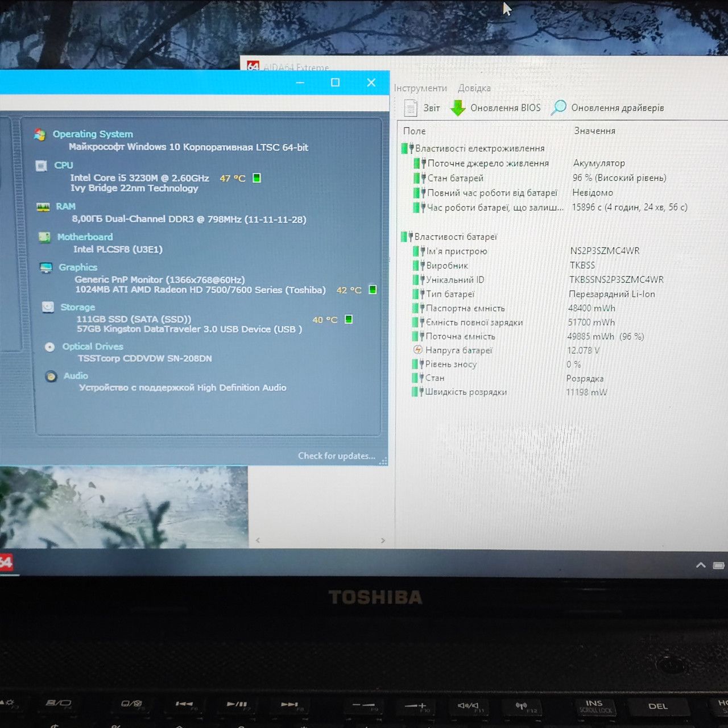Image resolution: width=728 pixels, height=728 pixels.
Task: Click the battery icon in the system tray
Action: [719, 565]
